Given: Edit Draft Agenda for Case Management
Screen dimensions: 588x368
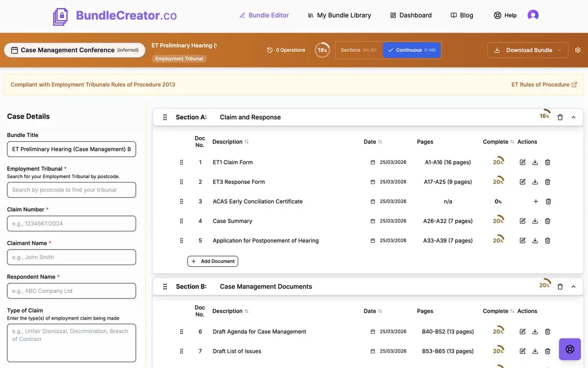Looking at the screenshot, I should 522,332.
